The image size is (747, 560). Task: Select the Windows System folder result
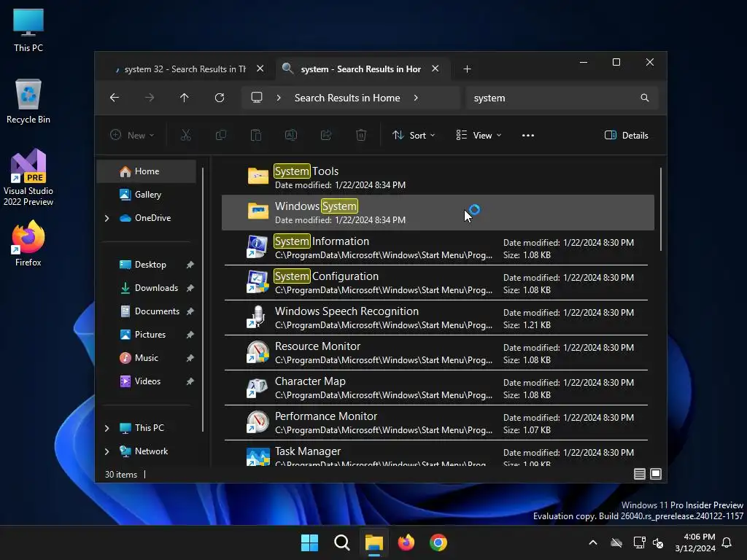[438, 212]
